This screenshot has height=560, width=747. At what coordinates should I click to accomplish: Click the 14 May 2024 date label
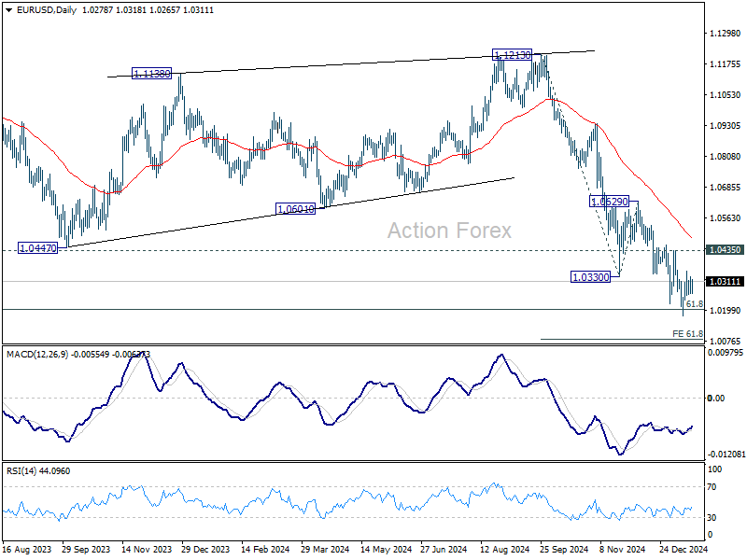point(386,549)
